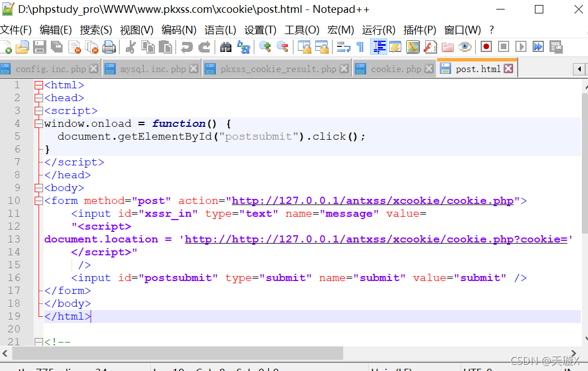Collapse the <form> fold on line 10
Viewport: 588px width, 371px height.
coord(39,201)
